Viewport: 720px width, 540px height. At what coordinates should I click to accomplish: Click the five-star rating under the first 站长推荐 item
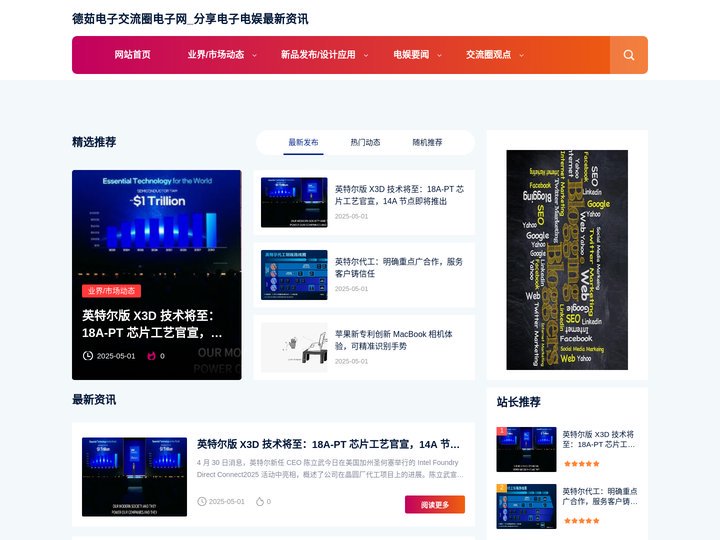click(x=582, y=464)
